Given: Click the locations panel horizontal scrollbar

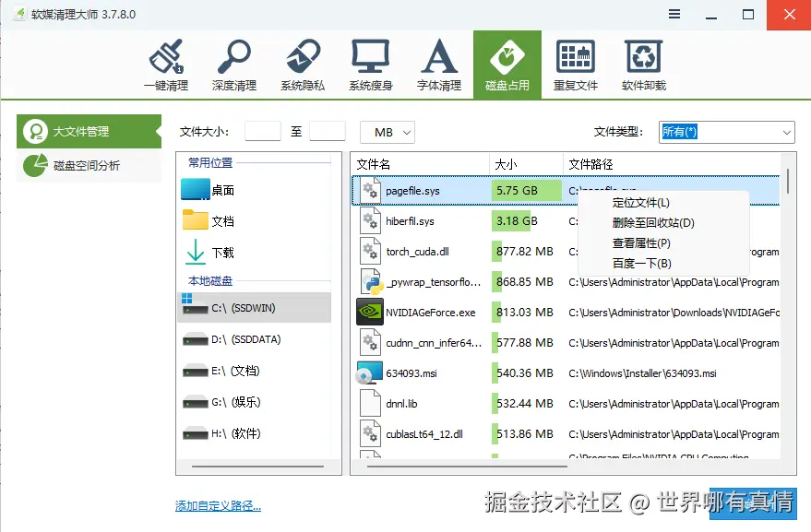Looking at the screenshot, I should coord(257,466).
